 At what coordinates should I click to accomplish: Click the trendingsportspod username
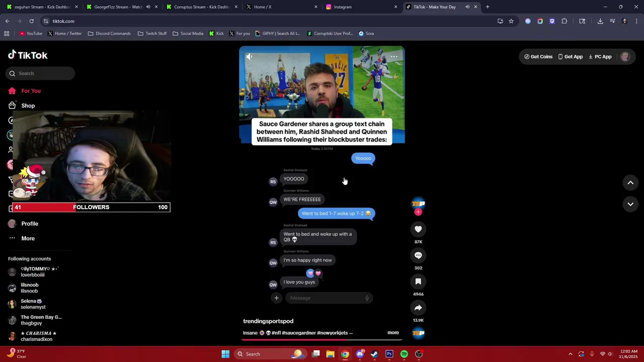[268, 321]
